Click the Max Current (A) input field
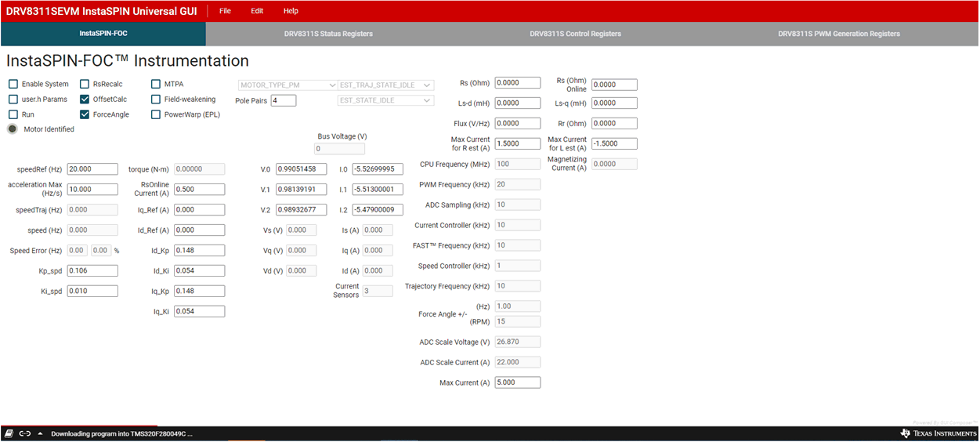The image size is (980, 442). [517, 383]
